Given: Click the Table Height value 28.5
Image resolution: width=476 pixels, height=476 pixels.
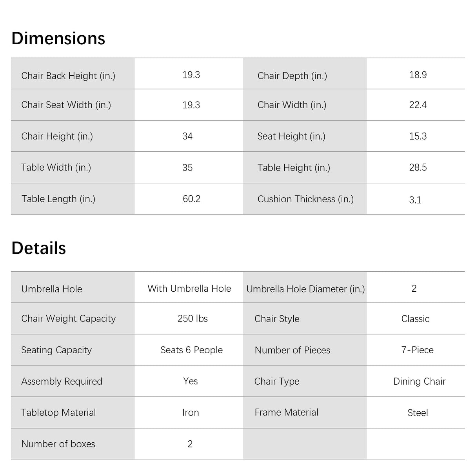Looking at the screenshot, I should 418,167.
